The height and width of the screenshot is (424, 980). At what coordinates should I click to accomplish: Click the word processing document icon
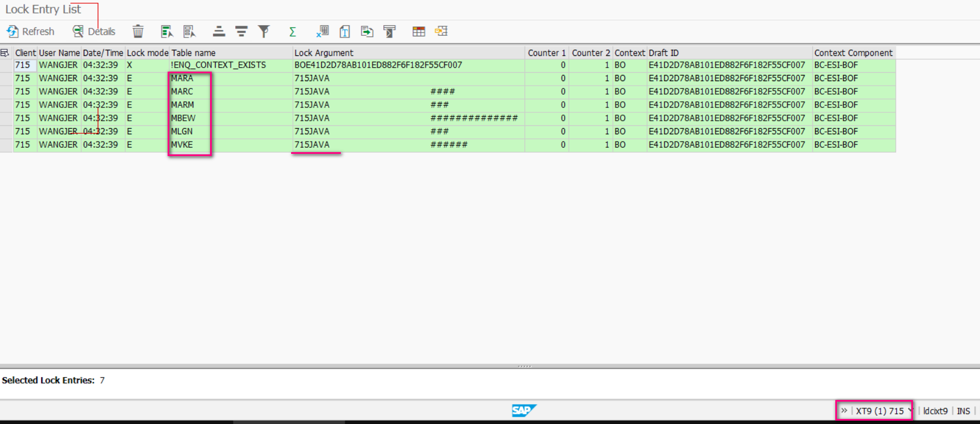pos(345,31)
